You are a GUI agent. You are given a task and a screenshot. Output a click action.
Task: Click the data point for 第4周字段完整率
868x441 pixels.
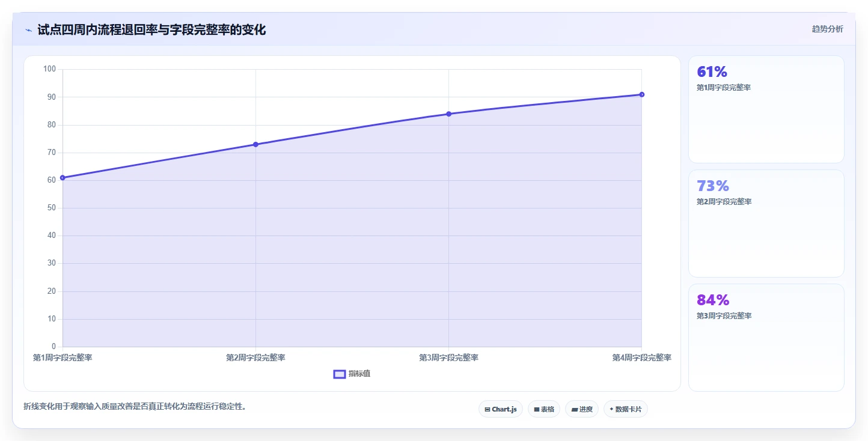click(x=642, y=94)
